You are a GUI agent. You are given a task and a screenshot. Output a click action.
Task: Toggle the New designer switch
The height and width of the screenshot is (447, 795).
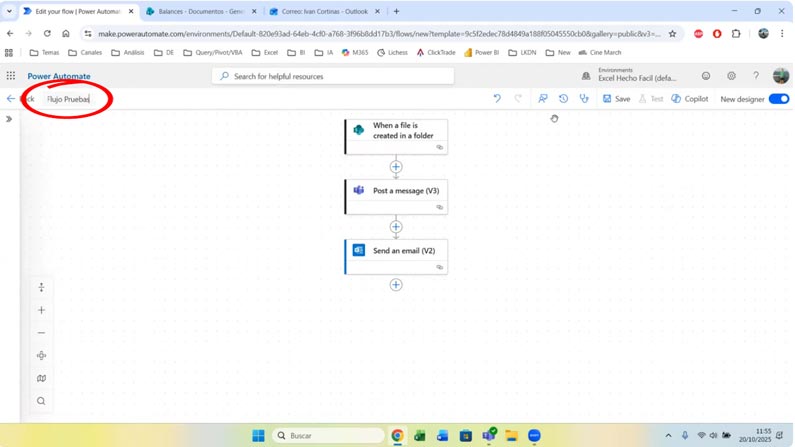pos(779,99)
